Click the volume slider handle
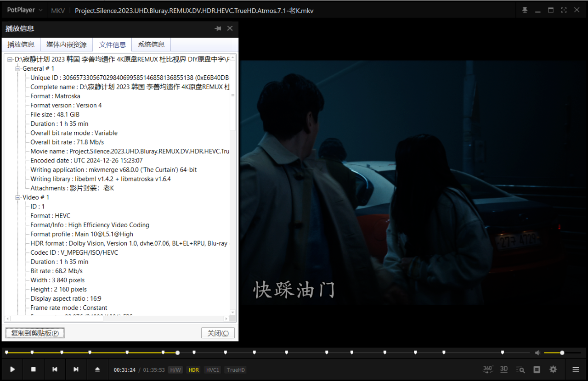The image size is (588, 381). pyautogui.click(x=562, y=353)
